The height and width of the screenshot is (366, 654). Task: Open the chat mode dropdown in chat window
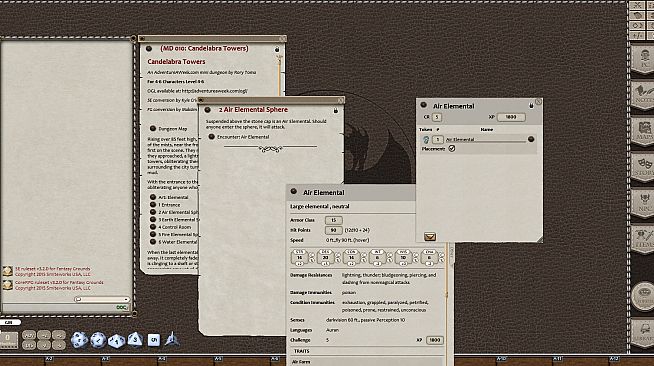[102, 299]
